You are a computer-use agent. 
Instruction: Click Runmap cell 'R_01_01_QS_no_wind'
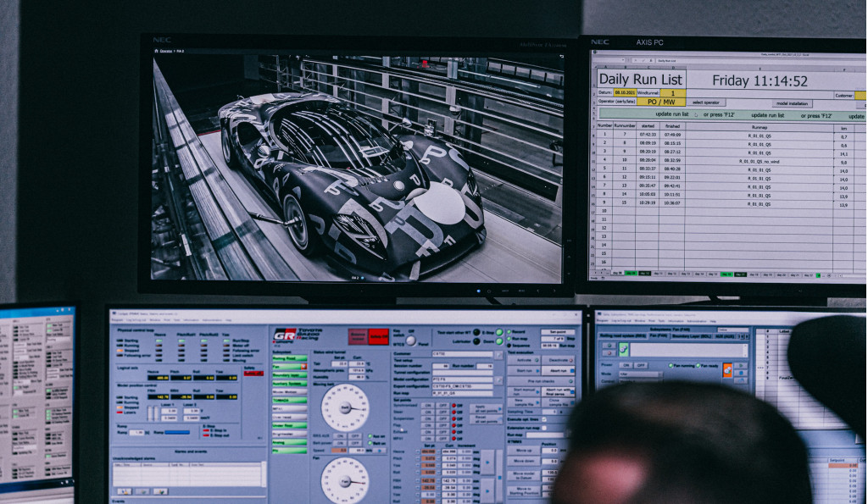[x=759, y=161]
